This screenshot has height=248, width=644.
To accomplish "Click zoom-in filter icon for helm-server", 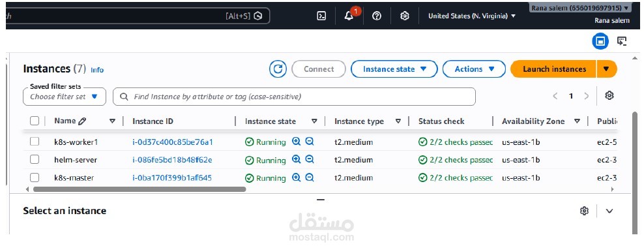I will click(x=296, y=159).
